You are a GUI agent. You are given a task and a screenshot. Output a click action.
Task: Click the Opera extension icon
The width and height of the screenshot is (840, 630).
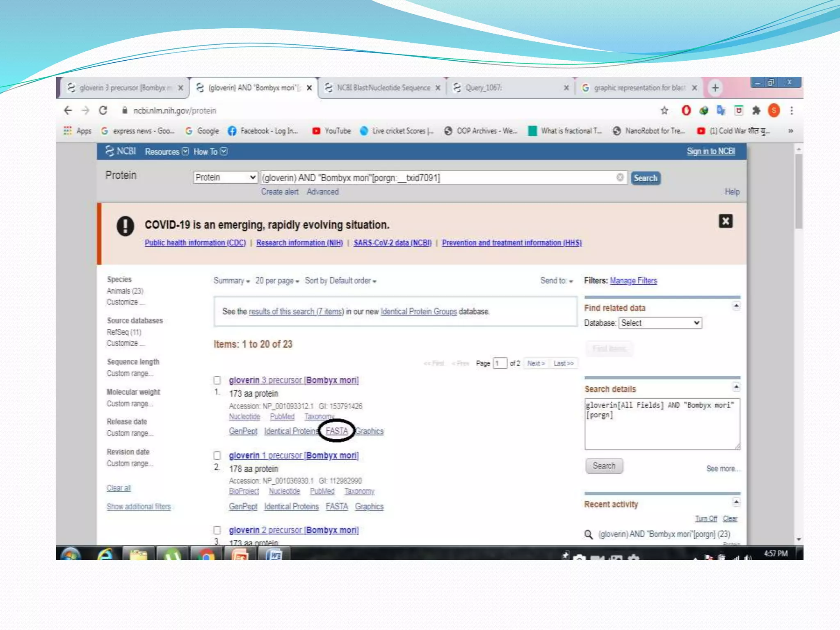[686, 110]
